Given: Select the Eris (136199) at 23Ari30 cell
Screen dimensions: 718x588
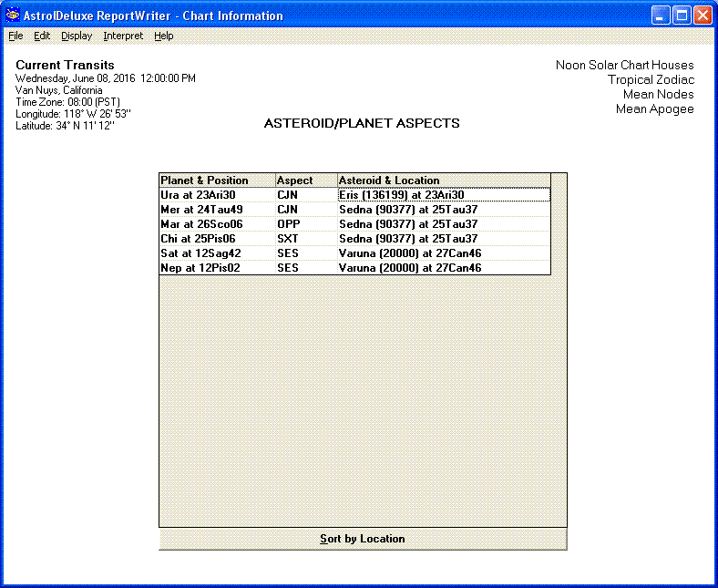Looking at the screenshot, I should tap(443, 195).
